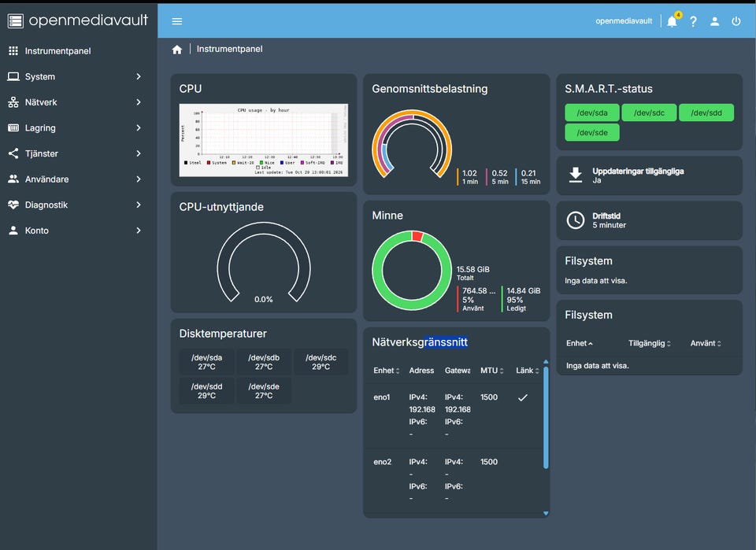Click the Konto person icon

pos(13,231)
